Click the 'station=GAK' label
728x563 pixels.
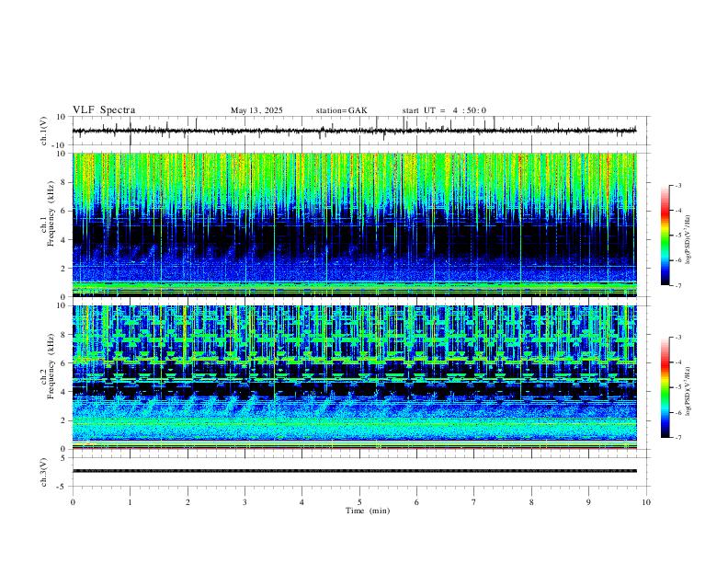pos(342,110)
